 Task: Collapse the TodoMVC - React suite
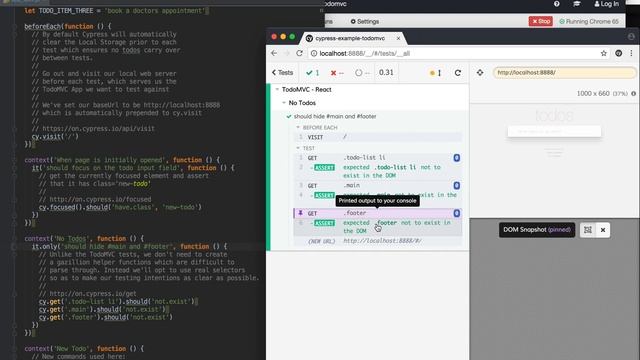pyautogui.click(x=306, y=89)
